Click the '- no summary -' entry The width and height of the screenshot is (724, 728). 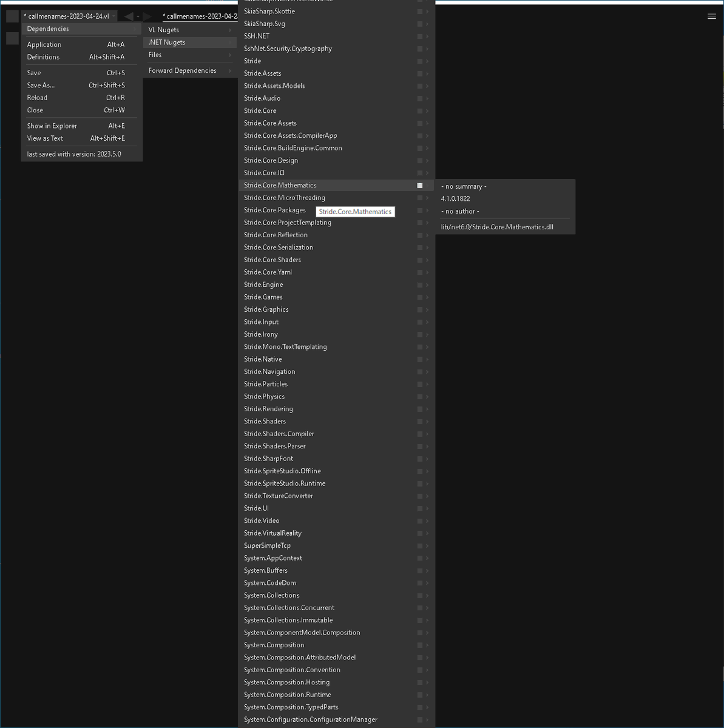click(464, 186)
